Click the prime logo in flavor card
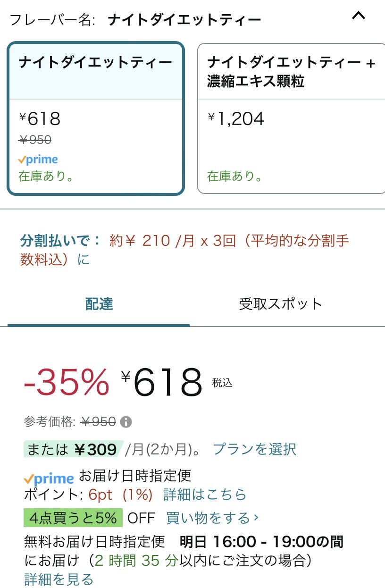This screenshot has height=588, width=385. (38, 160)
